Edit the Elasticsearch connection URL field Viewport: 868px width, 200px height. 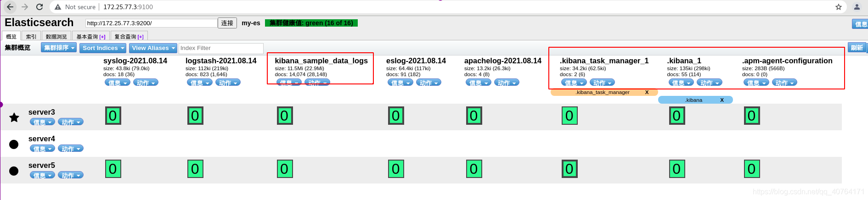point(151,23)
